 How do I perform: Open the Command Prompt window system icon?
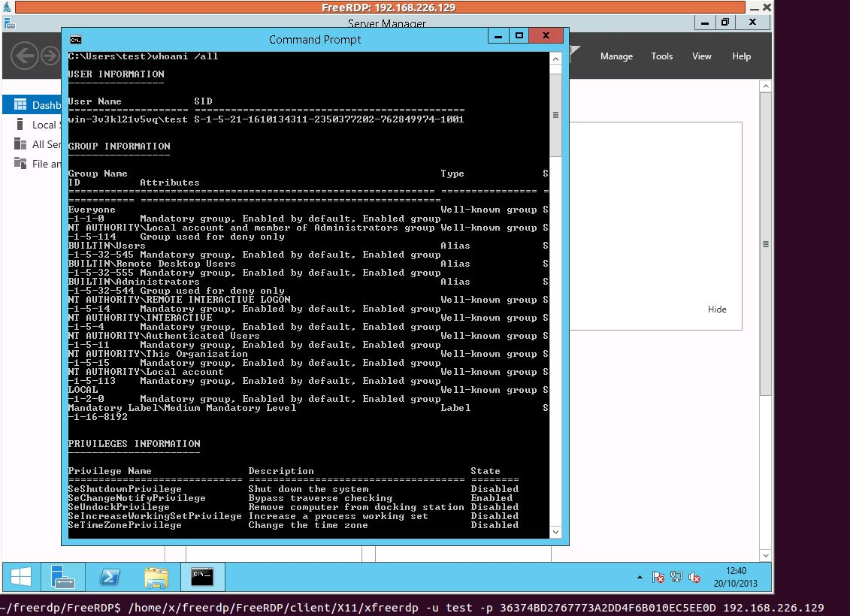(x=76, y=40)
